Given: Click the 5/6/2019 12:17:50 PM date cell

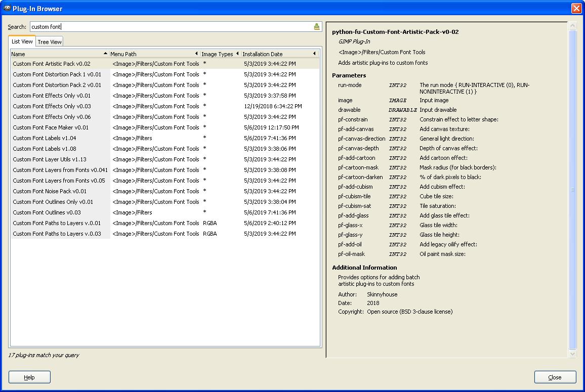Looking at the screenshot, I should pyautogui.click(x=271, y=127).
